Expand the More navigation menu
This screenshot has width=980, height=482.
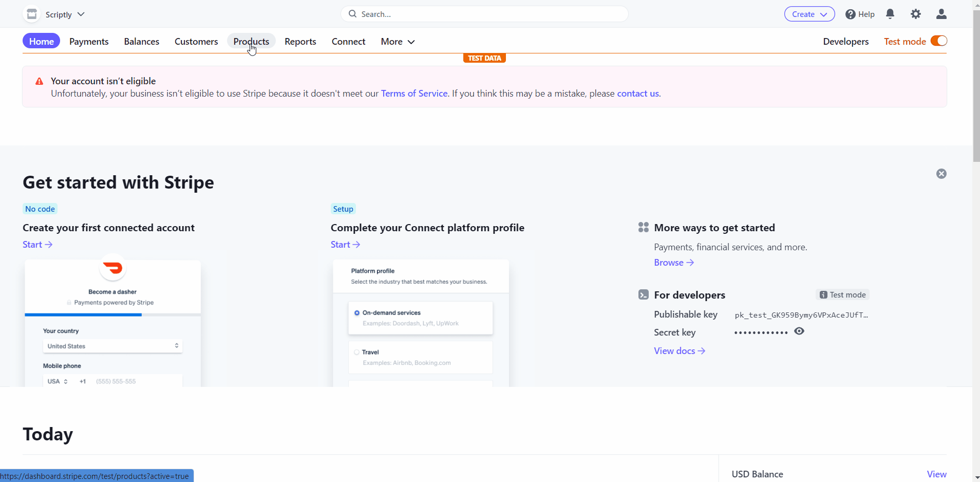click(x=398, y=42)
